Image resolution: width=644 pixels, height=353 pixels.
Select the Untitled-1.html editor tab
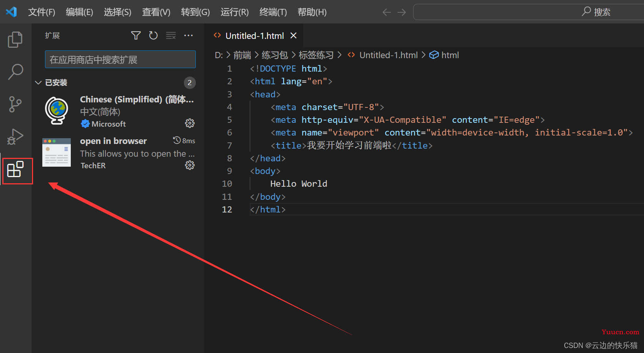pos(254,36)
